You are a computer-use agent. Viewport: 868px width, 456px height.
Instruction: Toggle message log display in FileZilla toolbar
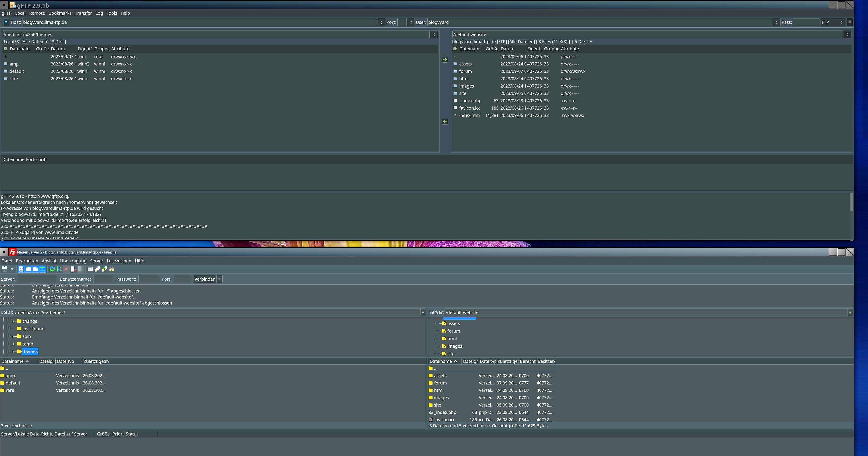21,269
